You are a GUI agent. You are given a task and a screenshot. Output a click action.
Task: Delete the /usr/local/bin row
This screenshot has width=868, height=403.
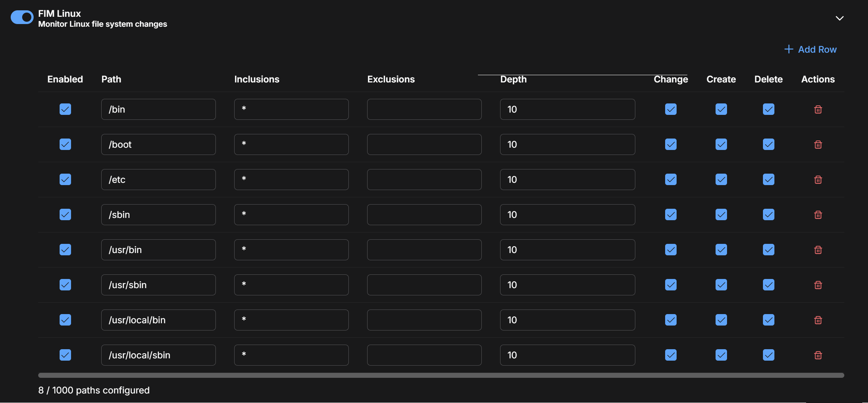click(818, 320)
